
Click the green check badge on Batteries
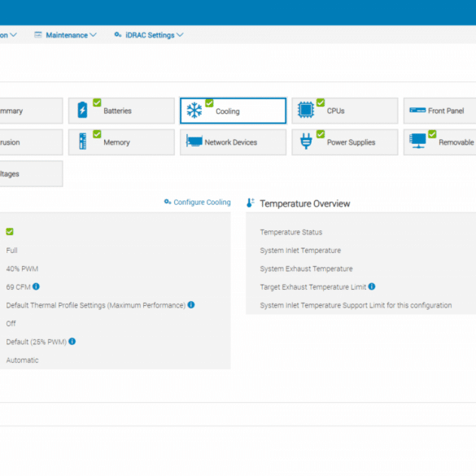(97, 103)
